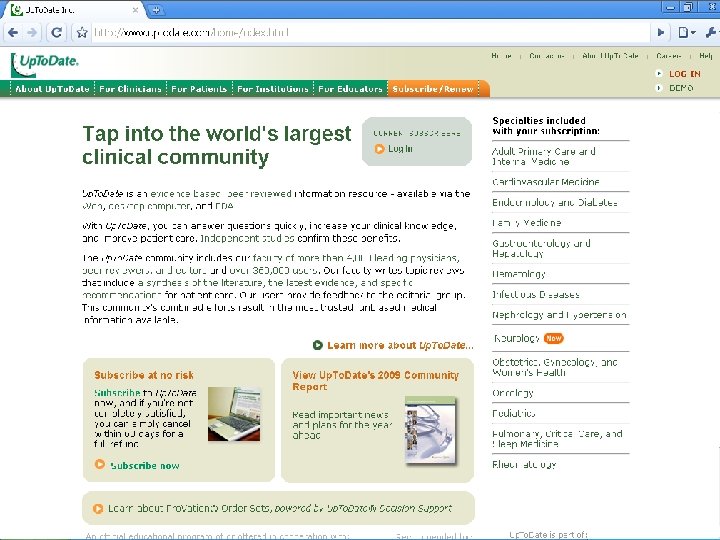Click the arrow bullet next to DEMO
The image size is (720, 540).
pos(659,87)
